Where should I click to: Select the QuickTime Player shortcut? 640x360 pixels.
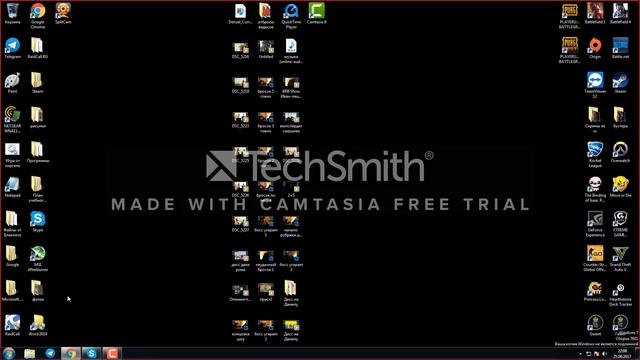[x=291, y=16]
